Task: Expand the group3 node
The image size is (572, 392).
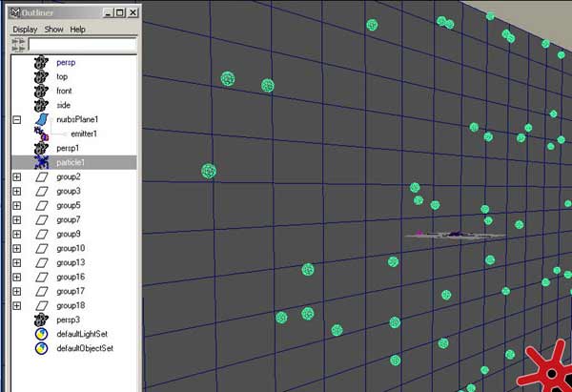Action: click(x=17, y=192)
